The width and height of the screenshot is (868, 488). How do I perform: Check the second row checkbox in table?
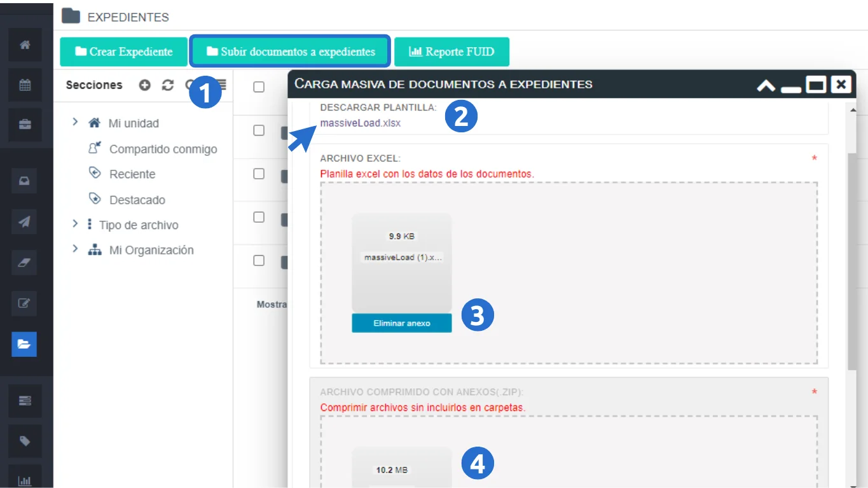259,174
